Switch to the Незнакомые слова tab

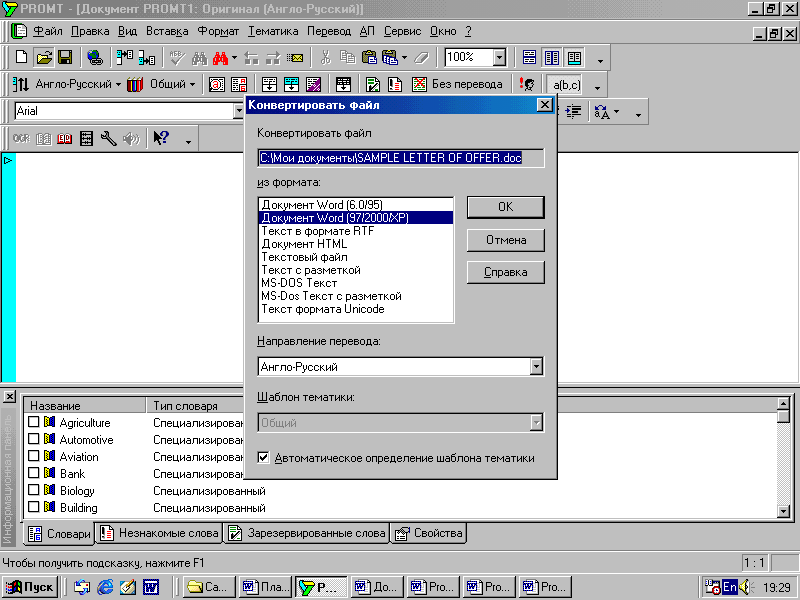click(159, 533)
